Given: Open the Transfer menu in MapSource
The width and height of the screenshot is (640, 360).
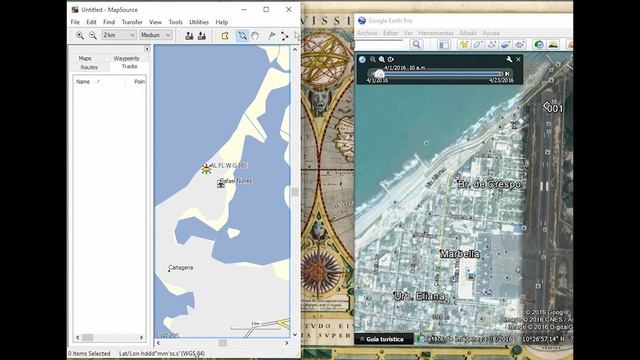Looking at the screenshot, I should (132, 22).
